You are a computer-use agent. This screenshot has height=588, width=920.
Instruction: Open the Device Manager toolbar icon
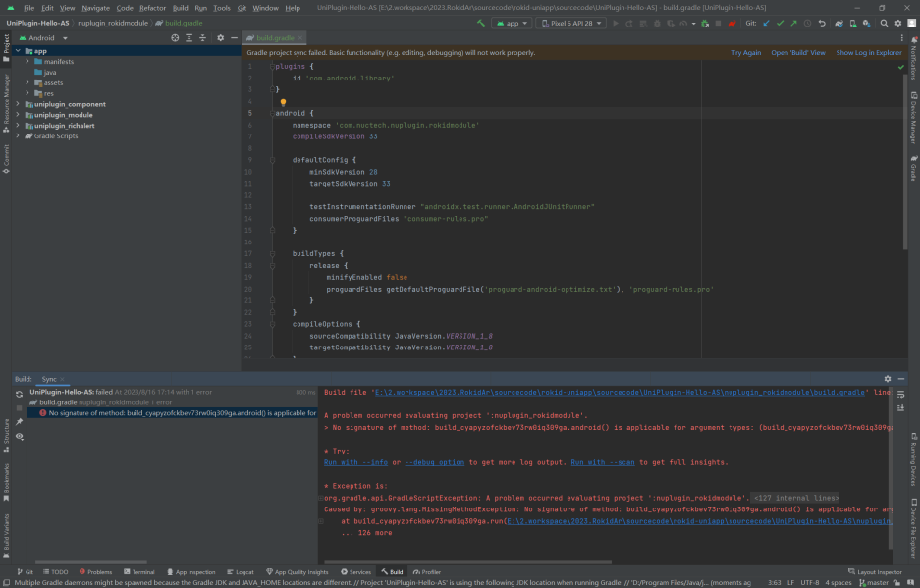(x=852, y=23)
